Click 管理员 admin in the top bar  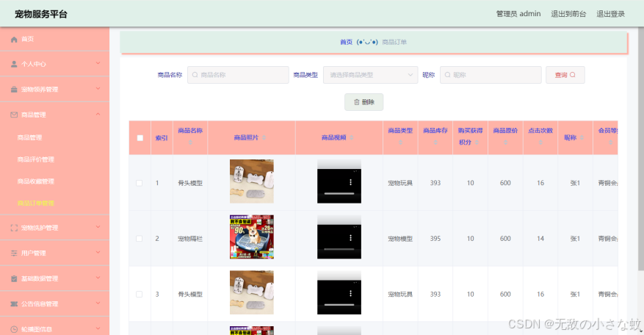518,14
